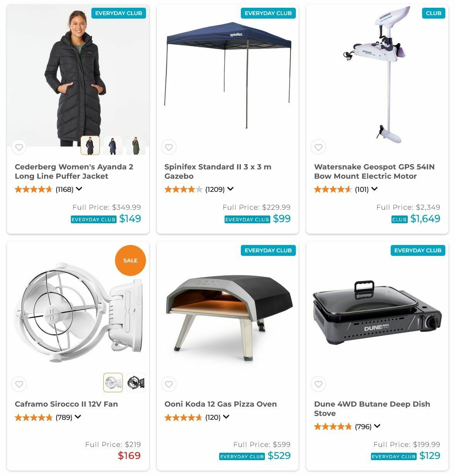Select navy blue jacket colour thumbnail
Screen dimensions: 455x476
coord(113,145)
